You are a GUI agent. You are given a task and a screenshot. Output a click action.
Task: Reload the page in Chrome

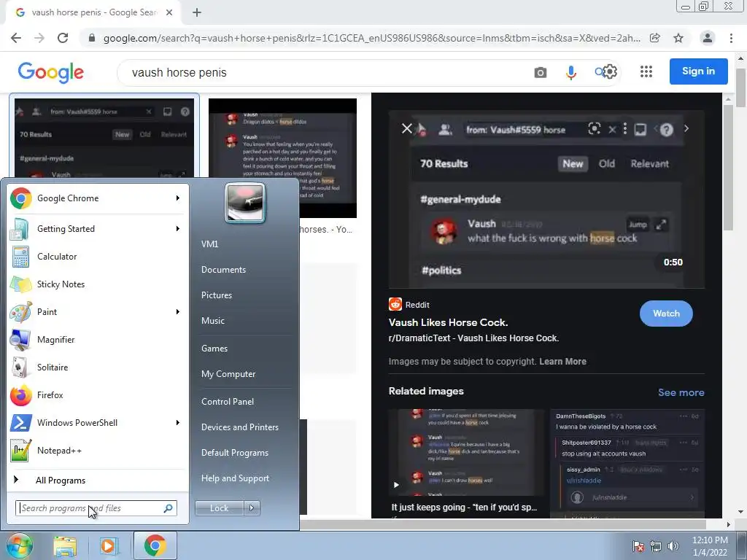click(x=63, y=38)
